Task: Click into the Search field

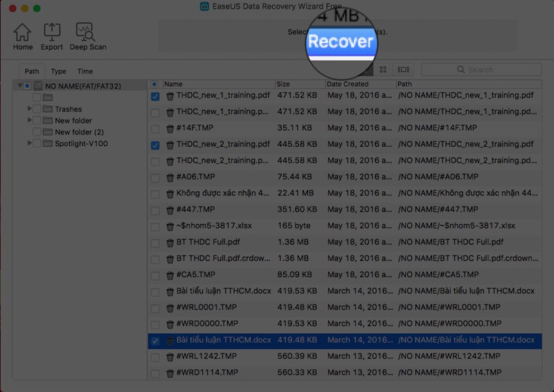Action: pyautogui.click(x=481, y=70)
